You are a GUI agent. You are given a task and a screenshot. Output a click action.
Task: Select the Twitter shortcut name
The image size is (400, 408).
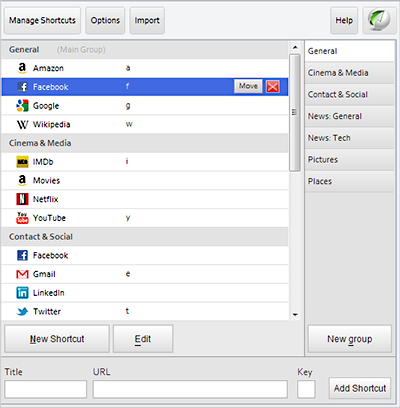tap(47, 312)
